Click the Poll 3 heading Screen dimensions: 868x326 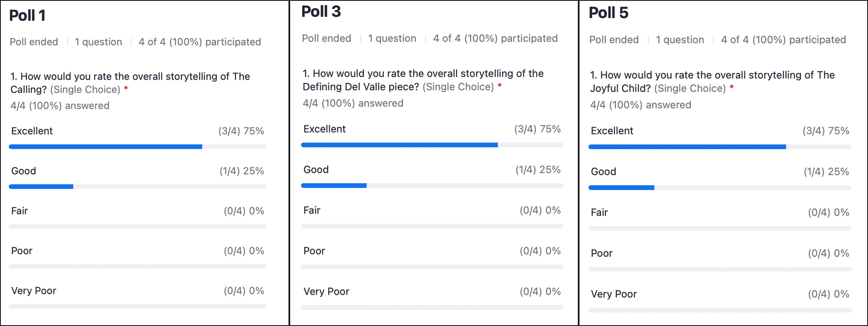(x=321, y=12)
